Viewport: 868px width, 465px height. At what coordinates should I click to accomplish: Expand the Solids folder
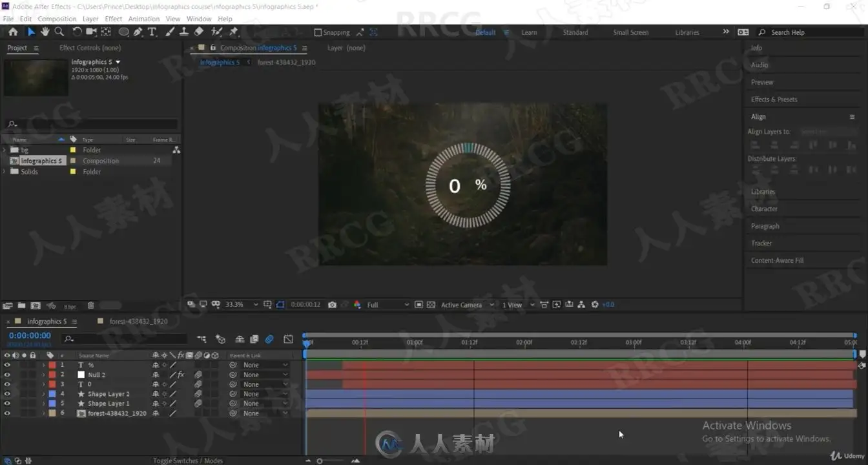coord(5,172)
